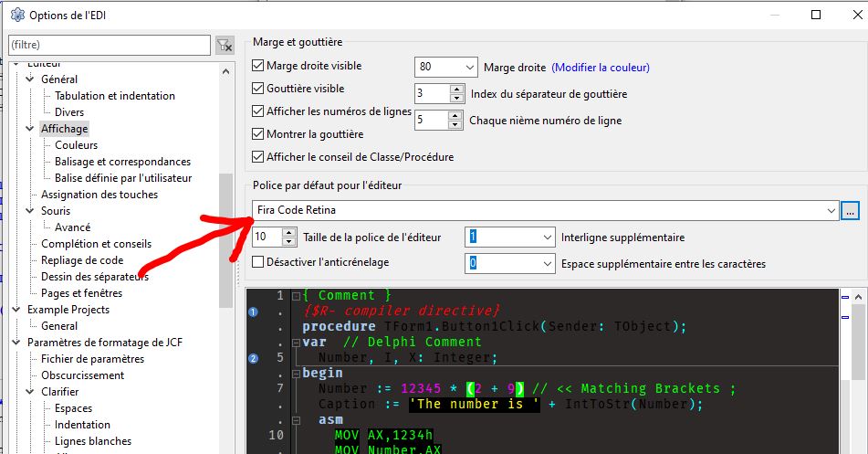This screenshot has width=868, height=454.
Task: Open the Fira Code Retina font dropdown
Action: (831, 210)
